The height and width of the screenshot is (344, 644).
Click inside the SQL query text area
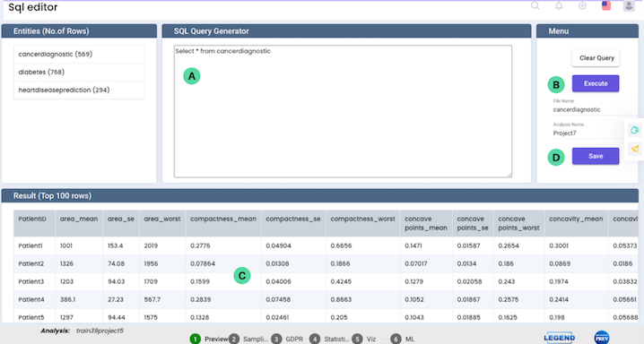pos(343,111)
